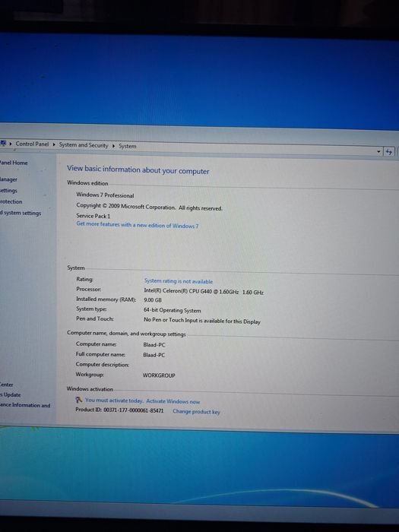Open Performance Information and Tools link
Image resolution: width=399 pixels, height=532 pixels.
[x=25, y=405]
